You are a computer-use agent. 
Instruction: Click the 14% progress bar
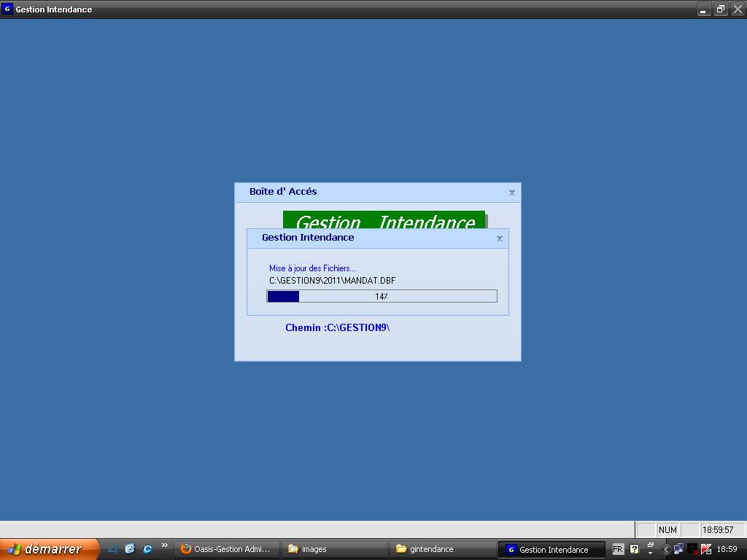(382, 296)
